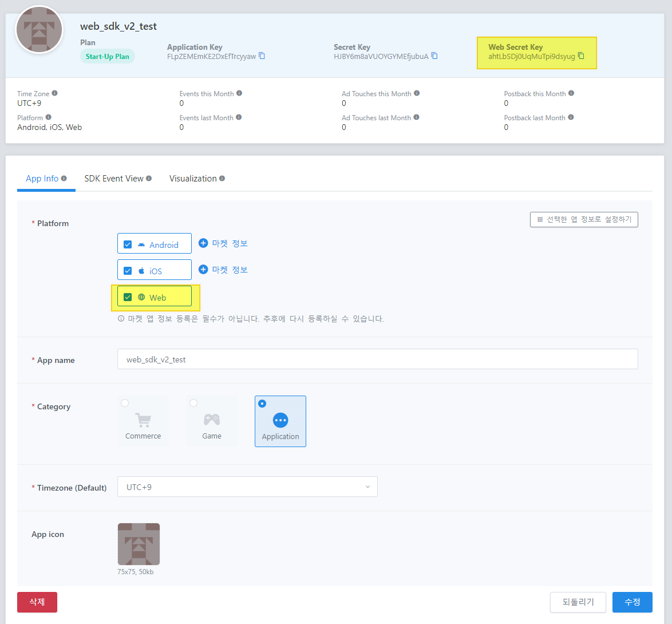Click info icon beside Events this Month

coord(239,93)
